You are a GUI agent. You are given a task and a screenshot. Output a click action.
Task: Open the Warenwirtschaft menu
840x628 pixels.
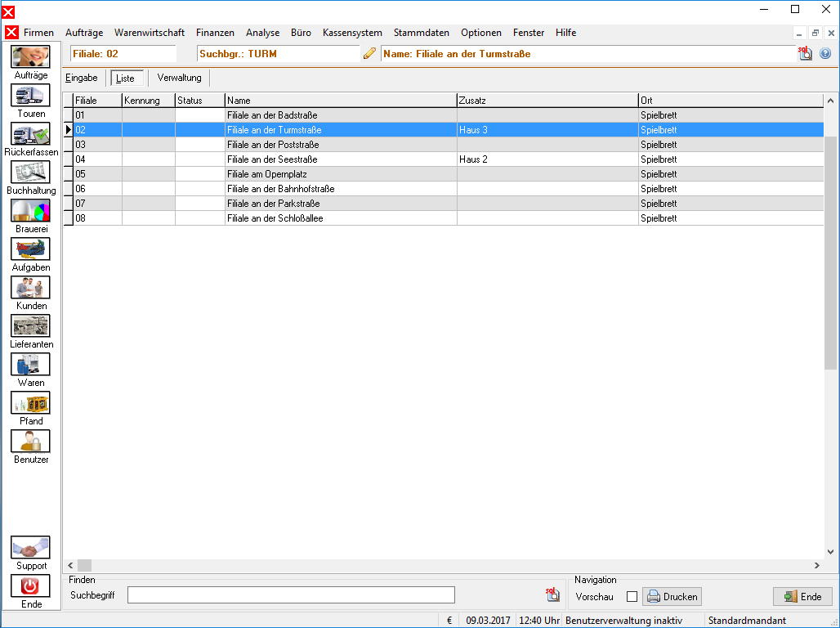[150, 33]
